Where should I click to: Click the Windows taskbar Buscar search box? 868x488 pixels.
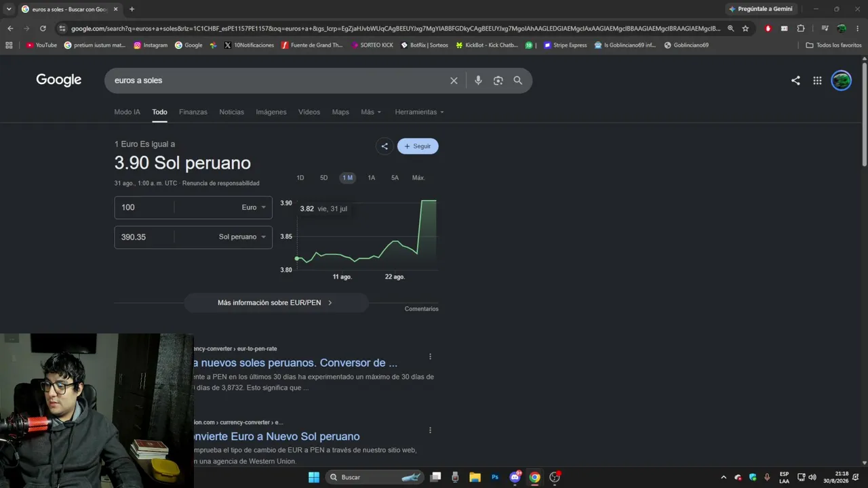[x=375, y=477]
